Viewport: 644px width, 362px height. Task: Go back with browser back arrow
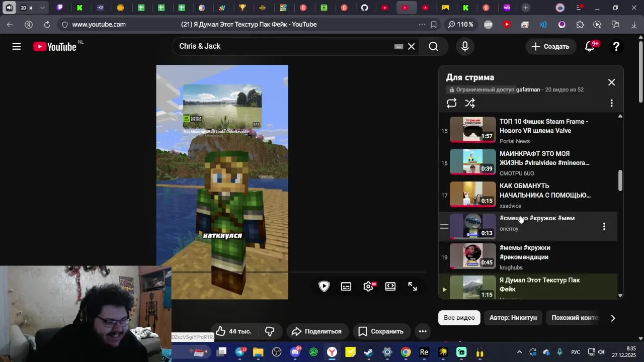point(10,24)
